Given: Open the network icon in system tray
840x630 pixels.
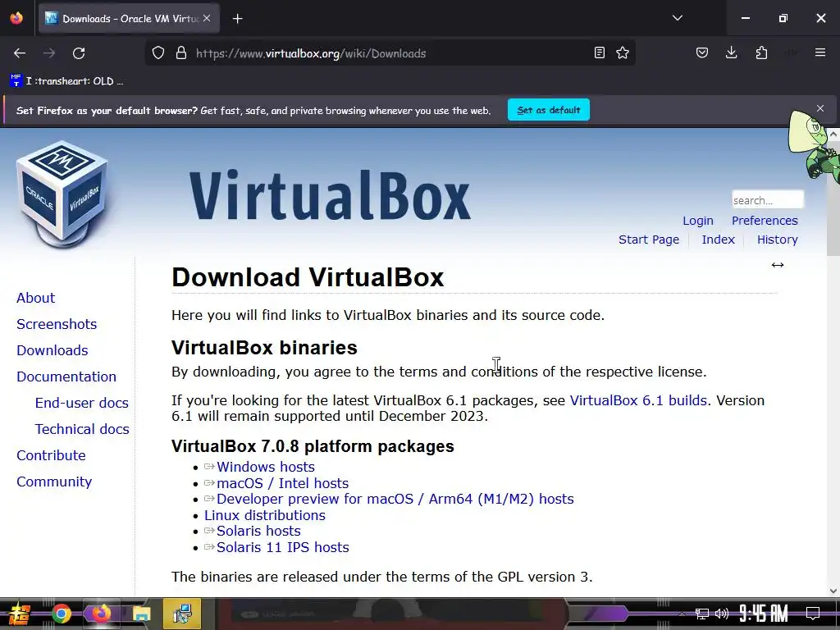Looking at the screenshot, I should click(x=701, y=614).
